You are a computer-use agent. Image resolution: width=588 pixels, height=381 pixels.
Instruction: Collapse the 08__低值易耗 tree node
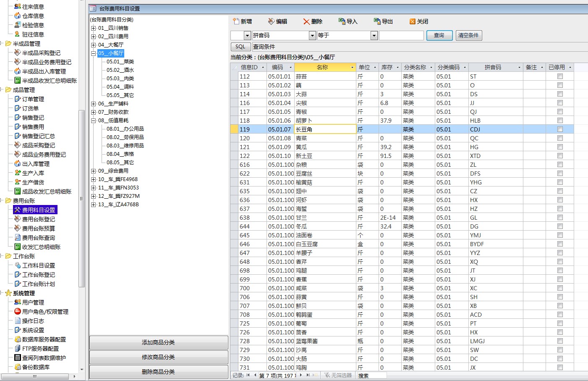[93, 121]
